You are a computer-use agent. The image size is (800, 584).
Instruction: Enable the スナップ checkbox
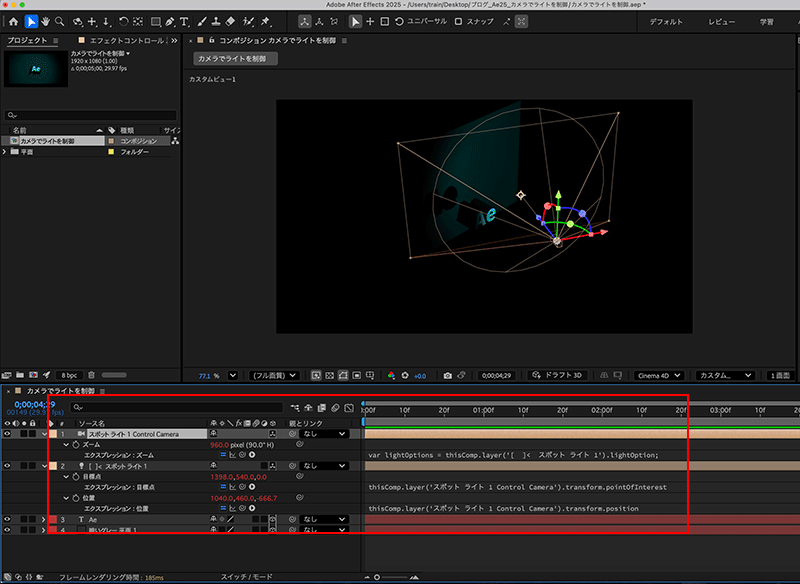pyautogui.click(x=458, y=21)
